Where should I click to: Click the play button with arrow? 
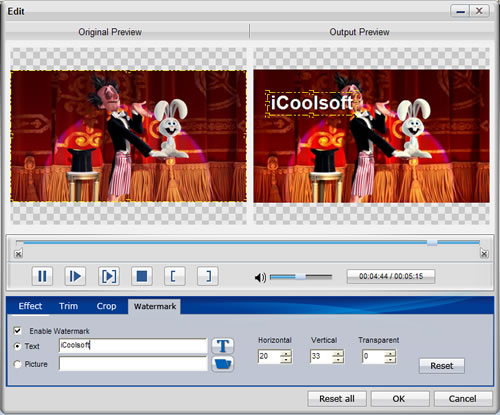tap(75, 276)
